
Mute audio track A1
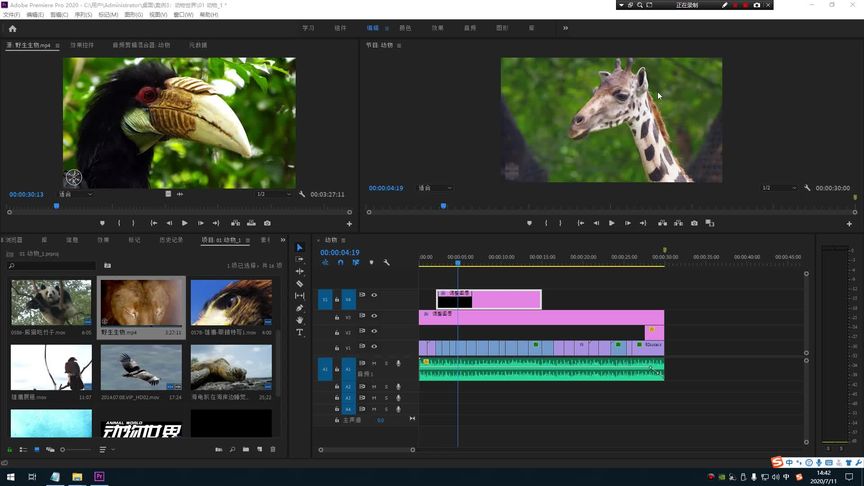pyautogui.click(x=373, y=363)
